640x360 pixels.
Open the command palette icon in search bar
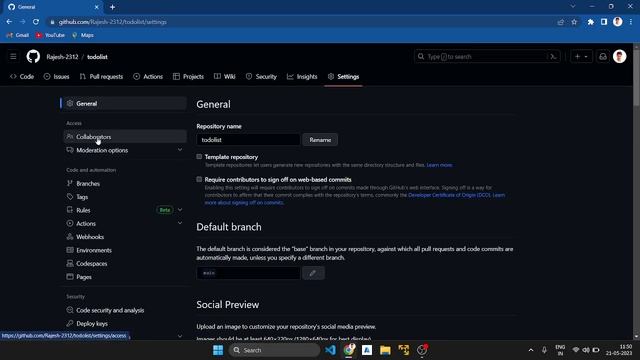click(553, 57)
